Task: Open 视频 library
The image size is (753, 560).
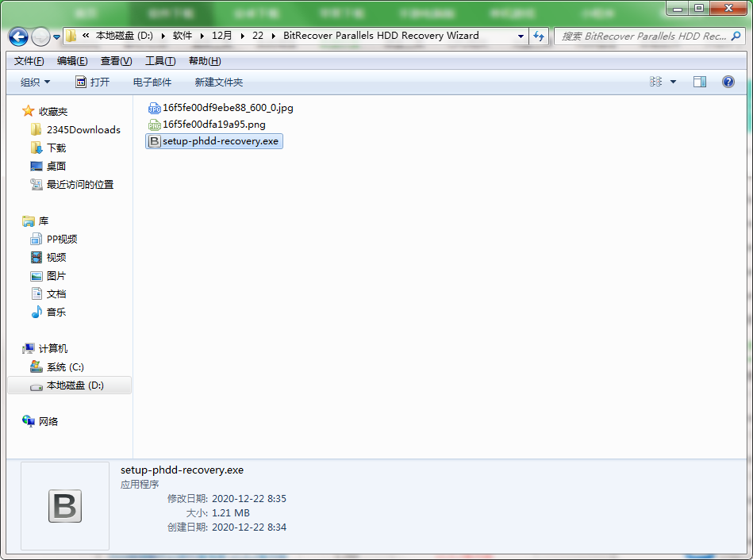Action: [x=56, y=258]
